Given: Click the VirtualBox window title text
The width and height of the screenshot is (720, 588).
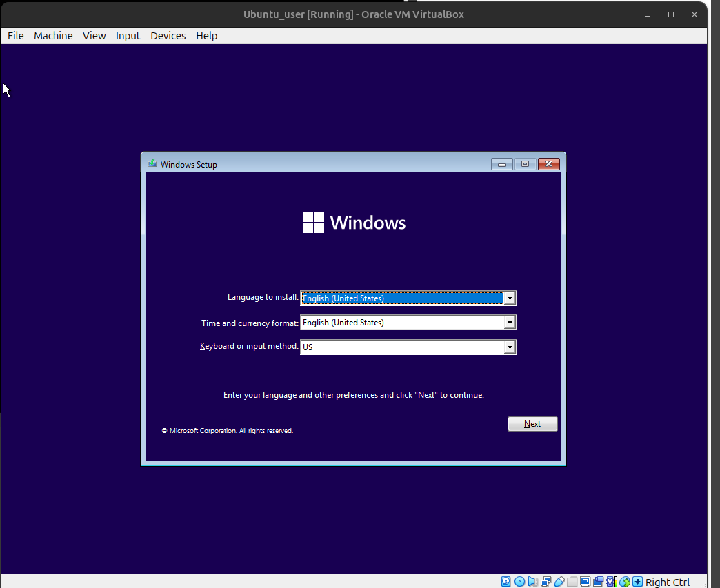Looking at the screenshot, I should [354, 14].
